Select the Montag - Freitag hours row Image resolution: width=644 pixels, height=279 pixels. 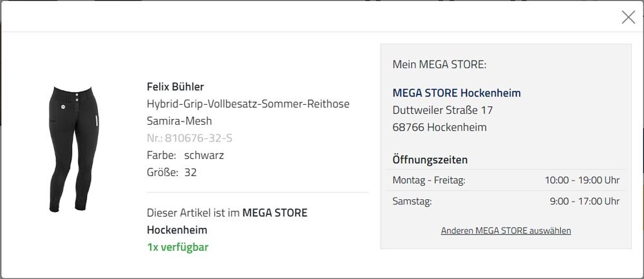pos(506,180)
